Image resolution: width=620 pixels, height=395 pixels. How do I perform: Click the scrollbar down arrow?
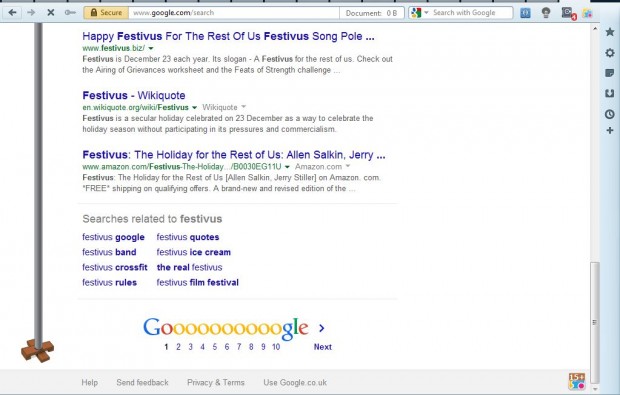[595, 389]
